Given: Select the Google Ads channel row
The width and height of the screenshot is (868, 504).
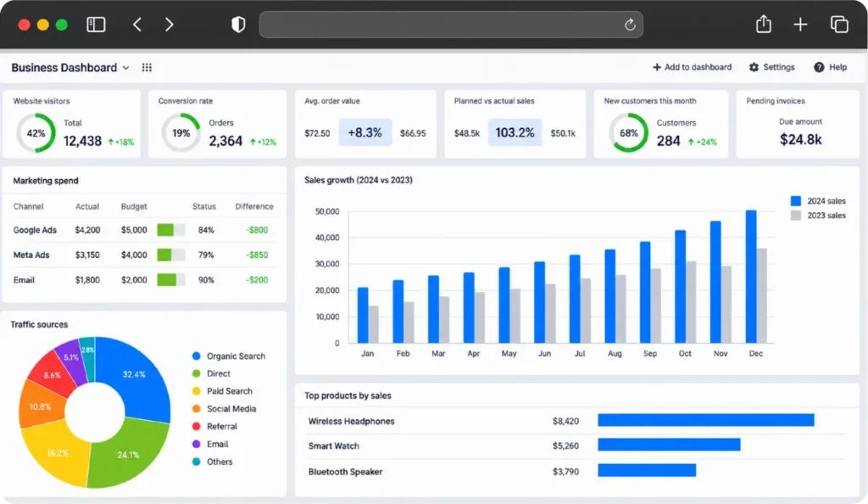Looking at the screenshot, I should click(x=144, y=230).
